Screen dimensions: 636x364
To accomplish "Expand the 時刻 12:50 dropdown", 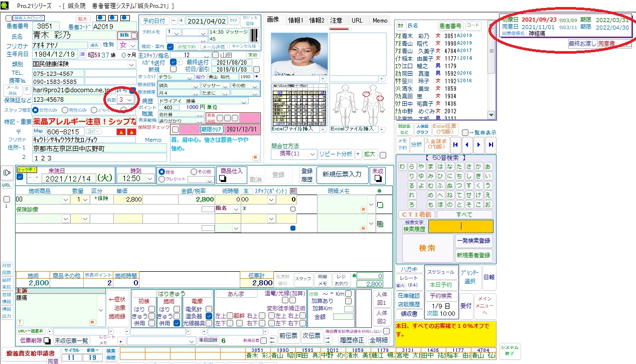I will pos(150,178).
